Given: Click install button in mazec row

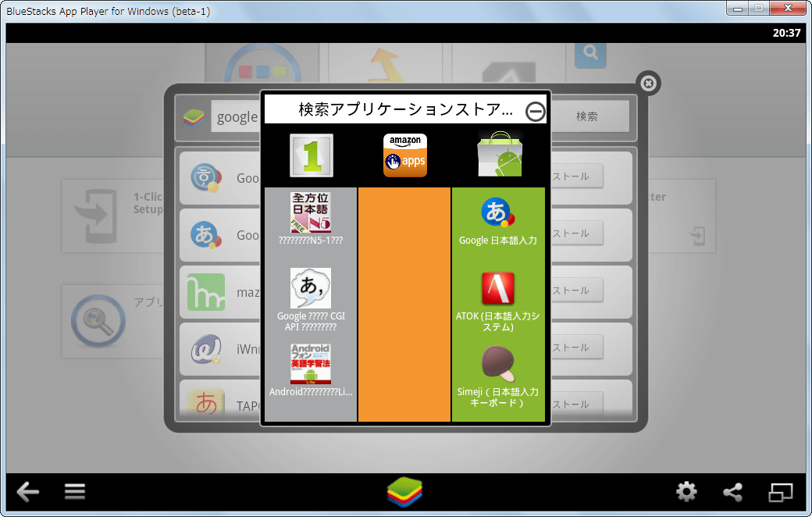Looking at the screenshot, I should tap(577, 290).
